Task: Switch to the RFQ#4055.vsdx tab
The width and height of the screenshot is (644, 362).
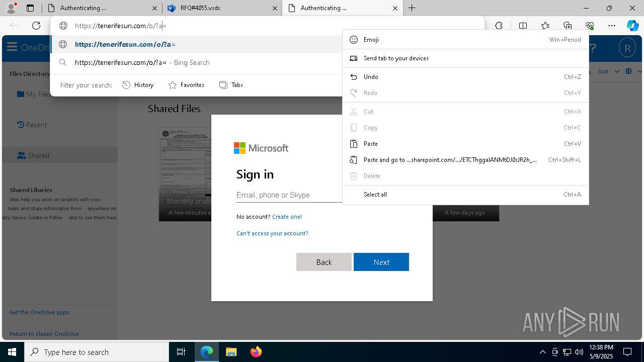Action: [221, 8]
